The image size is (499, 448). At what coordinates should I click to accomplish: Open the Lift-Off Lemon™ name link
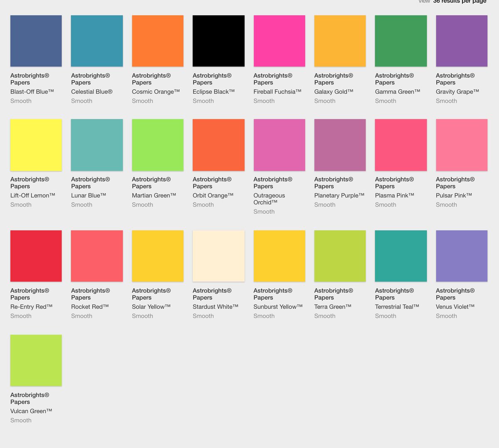[33, 195]
